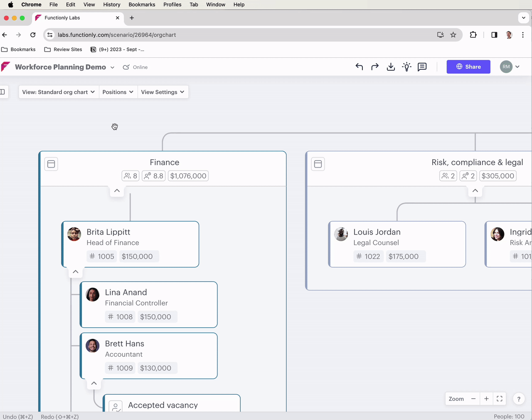The width and height of the screenshot is (532, 420).
Task: Collapse reports under Brett Hans
Action: click(x=94, y=383)
